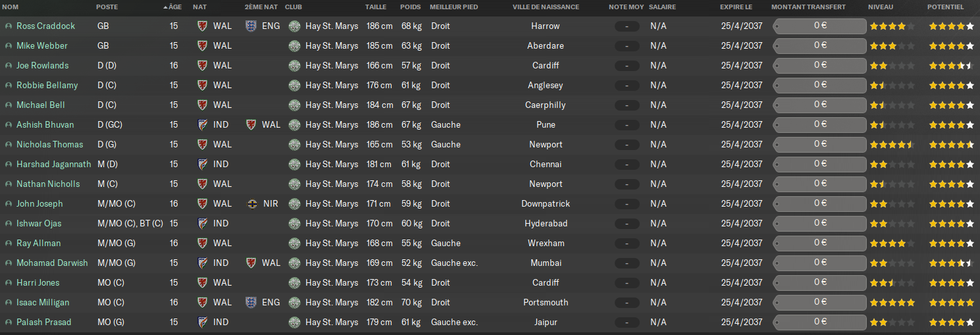Viewport: 980px width, 335px height.
Task: Sort the list by the POTENTIEL column
Action: tap(945, 7)
